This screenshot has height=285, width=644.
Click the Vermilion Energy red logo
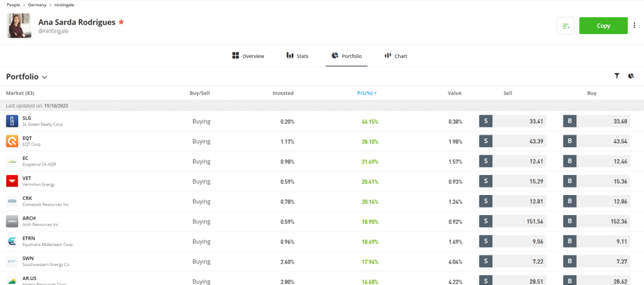coord(12,181)
